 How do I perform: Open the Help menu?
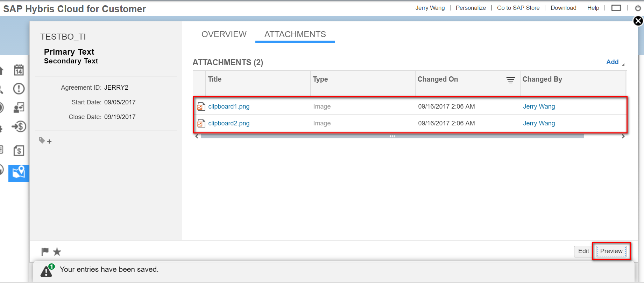pyautogui.click(x=593, y=8)
